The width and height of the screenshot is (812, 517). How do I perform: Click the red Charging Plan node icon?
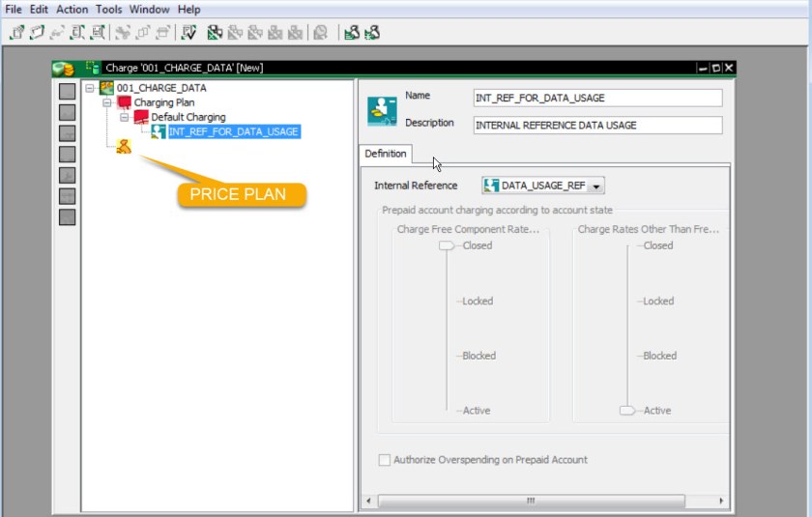[125, 102]
